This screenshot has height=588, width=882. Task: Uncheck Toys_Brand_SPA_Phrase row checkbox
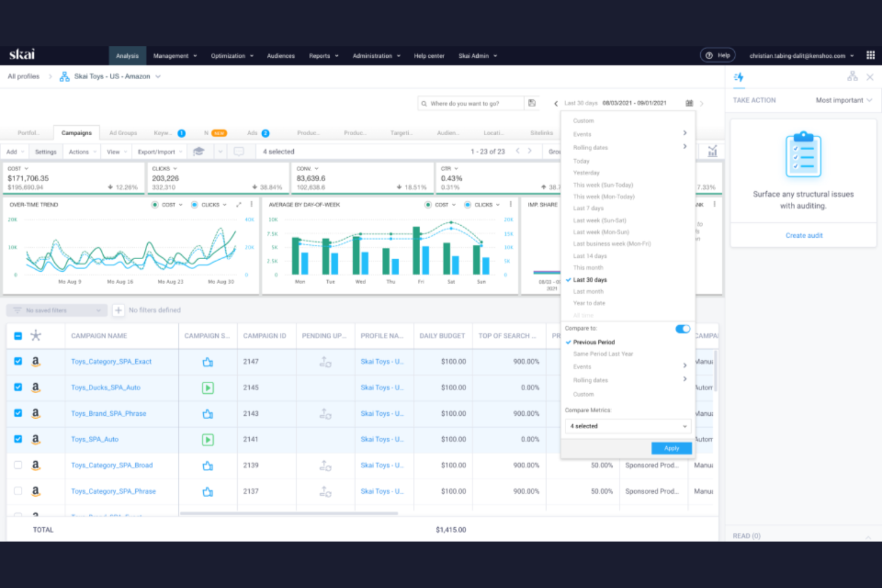click(18, 413)
